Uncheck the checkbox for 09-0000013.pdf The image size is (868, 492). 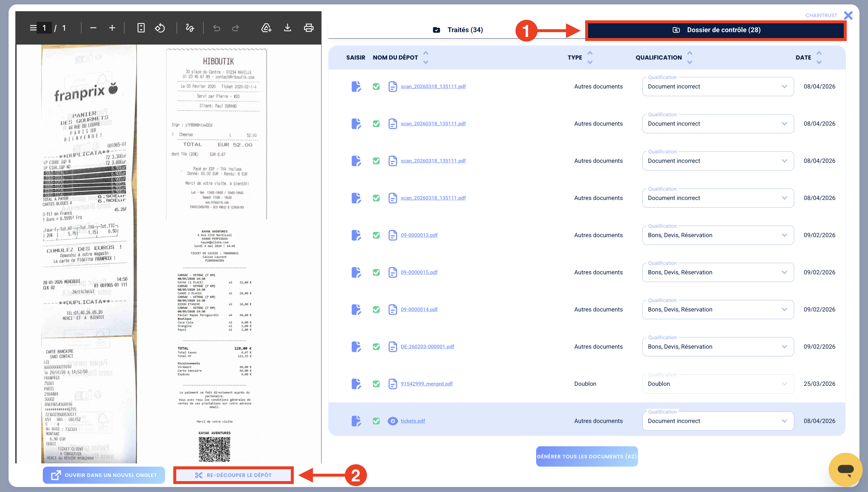[x=376, y=235]
